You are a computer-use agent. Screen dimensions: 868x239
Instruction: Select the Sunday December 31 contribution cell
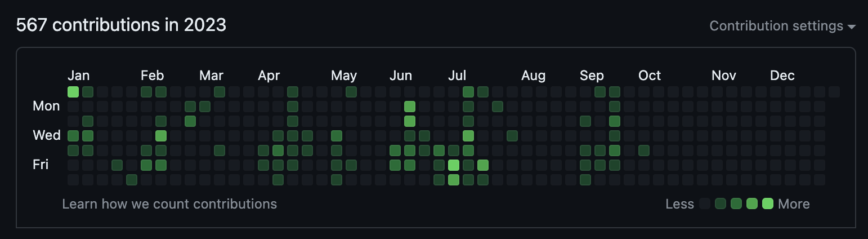pos(834,91)
